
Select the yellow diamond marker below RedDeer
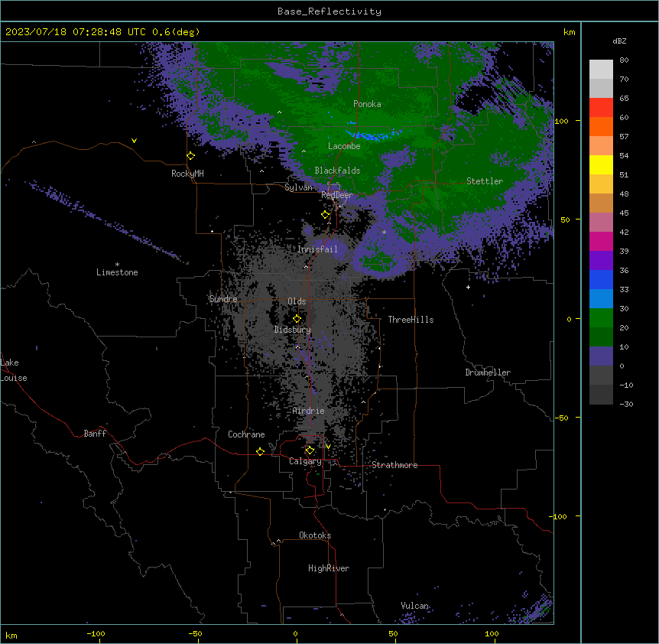326,215
